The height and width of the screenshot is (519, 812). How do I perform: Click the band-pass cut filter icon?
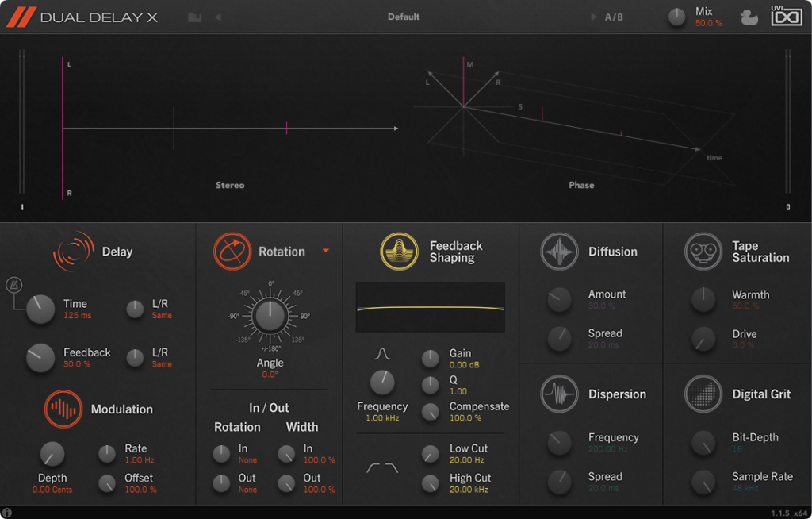382,468
